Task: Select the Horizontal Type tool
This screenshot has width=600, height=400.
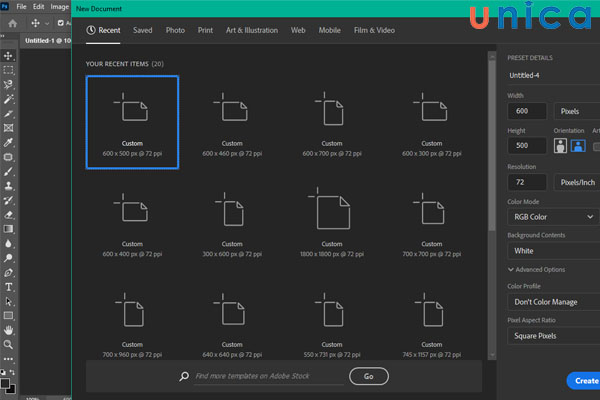Action: (8, 286)
